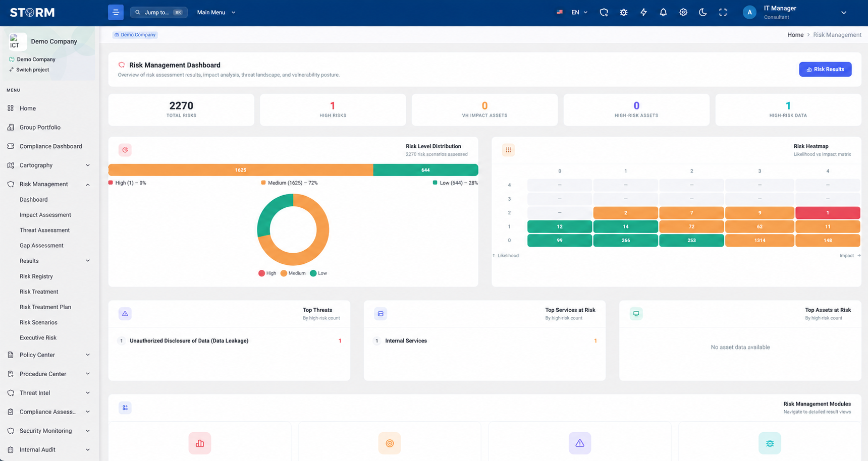
Task: Click the orange Medium 1625 bar segment
Action: pyautogui.click(x=241, y=170)
